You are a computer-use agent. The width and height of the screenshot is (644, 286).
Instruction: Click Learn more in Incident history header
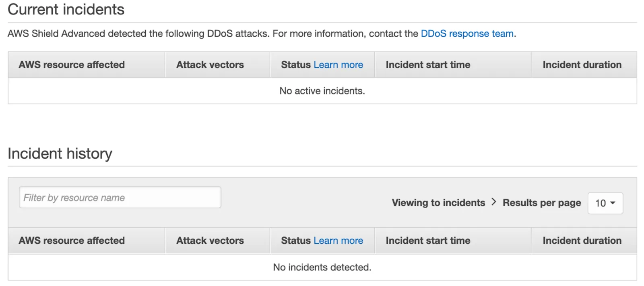(338, 240)
